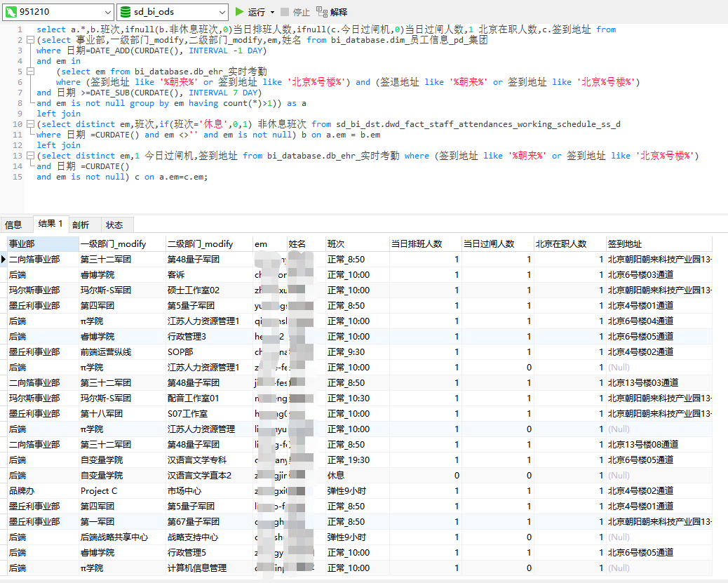Click the 一级部门_modify column header
This screenshot has height=583, width=728.
(122, 244)
